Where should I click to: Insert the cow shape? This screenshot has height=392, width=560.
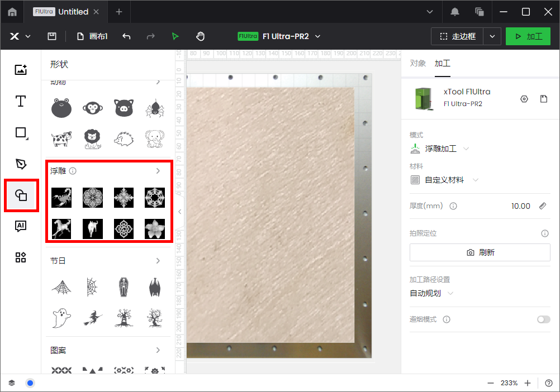61,138
